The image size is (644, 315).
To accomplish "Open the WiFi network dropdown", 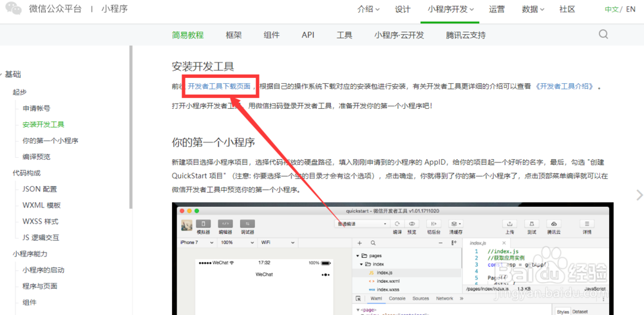I will tap(278, 242).
